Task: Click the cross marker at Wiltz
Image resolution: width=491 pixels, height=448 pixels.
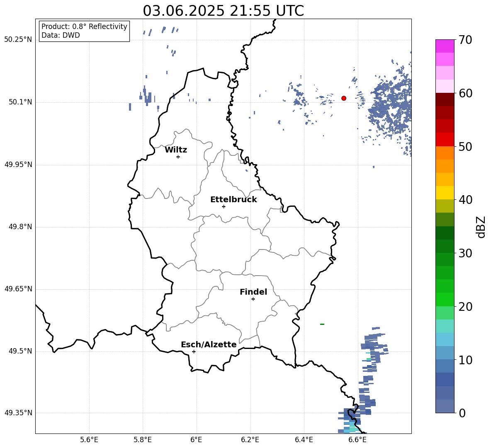Action: (178, 157)
